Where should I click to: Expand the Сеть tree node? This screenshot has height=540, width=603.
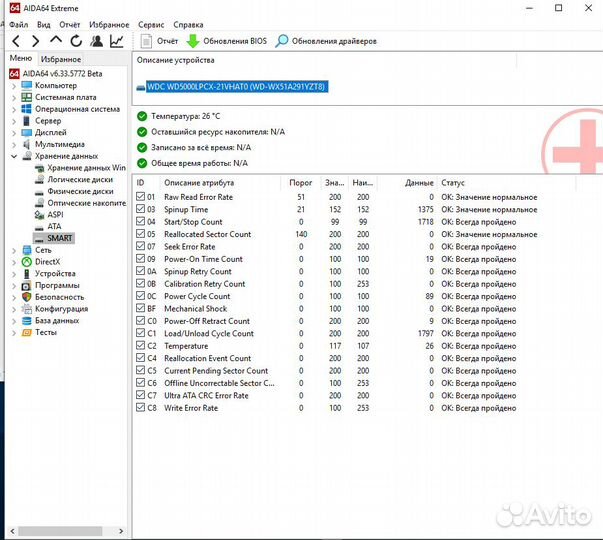[x=14, y=250]
